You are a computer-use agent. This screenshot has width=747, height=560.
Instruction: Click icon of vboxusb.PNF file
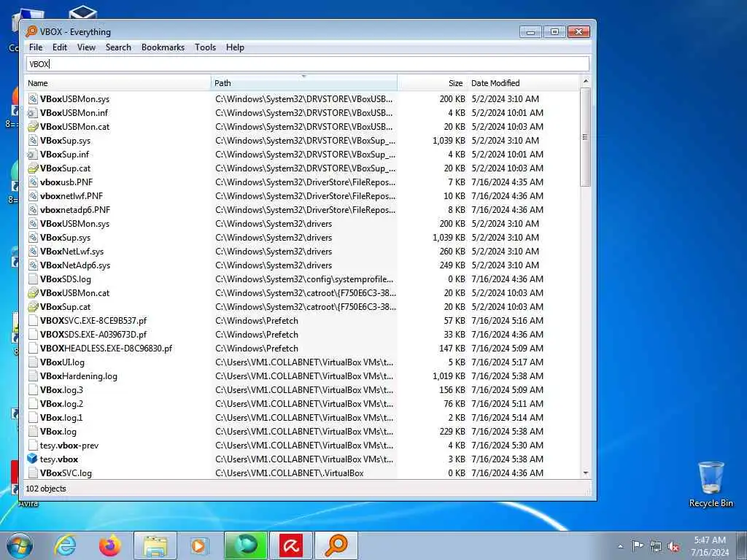pyautogui.click(x=32, y=182)
